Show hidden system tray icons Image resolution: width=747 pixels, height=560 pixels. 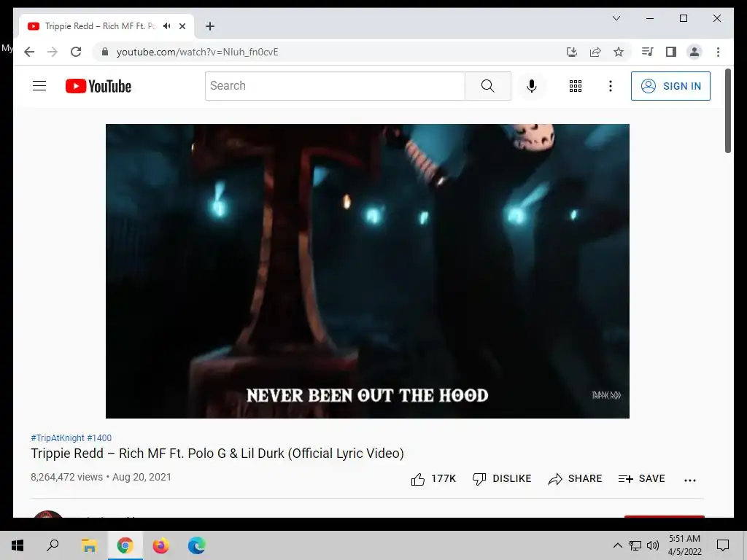tap(617, 545)
